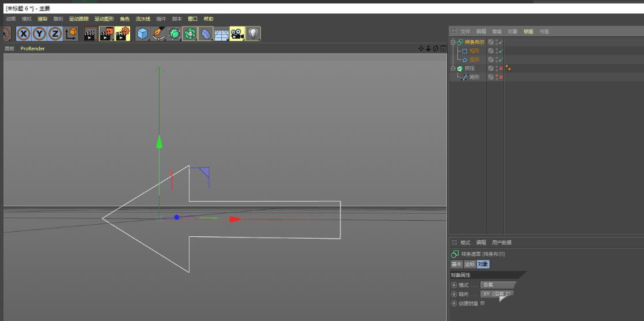Open the 角色 menu
The width and height of the screenshot is (644, 321).
(x=125, y=19)
